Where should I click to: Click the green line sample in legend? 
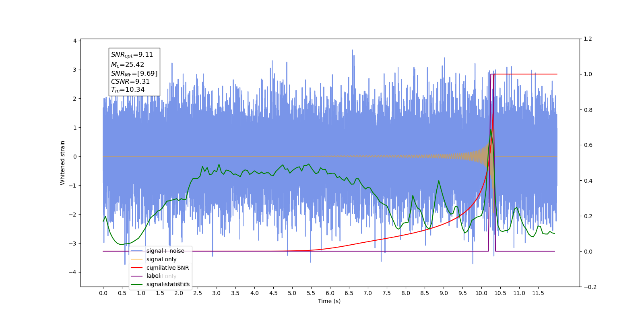pyautogui.click(x=137, y=284)
